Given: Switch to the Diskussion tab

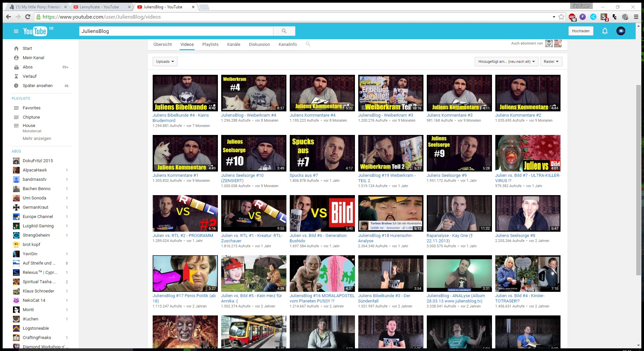Looking at the screenshot, I should click(259, 44).
